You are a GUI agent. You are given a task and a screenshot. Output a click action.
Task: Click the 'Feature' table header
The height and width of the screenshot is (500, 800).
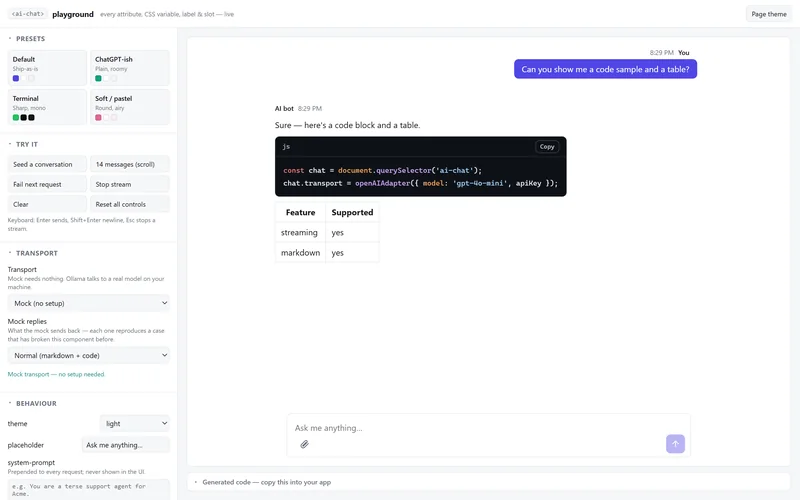tap(300, 212)
